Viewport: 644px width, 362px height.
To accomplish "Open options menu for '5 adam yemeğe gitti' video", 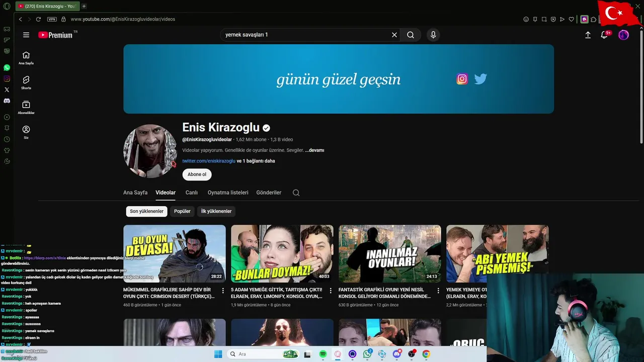I will point(331,291).
